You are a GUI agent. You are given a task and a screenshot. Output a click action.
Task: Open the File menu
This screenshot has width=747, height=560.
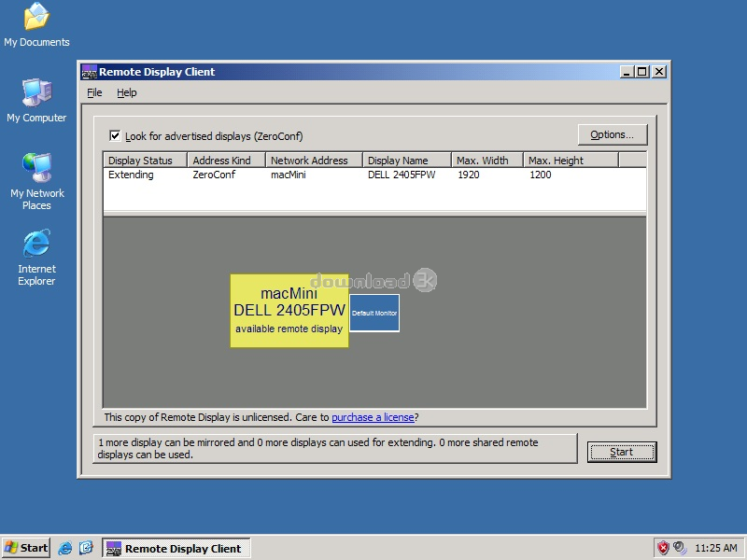pos(94,92)
